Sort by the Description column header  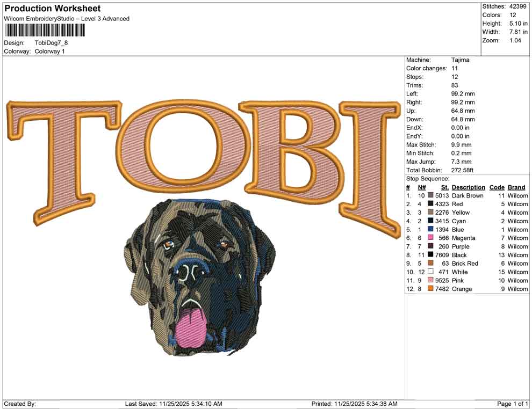point(468,187)
